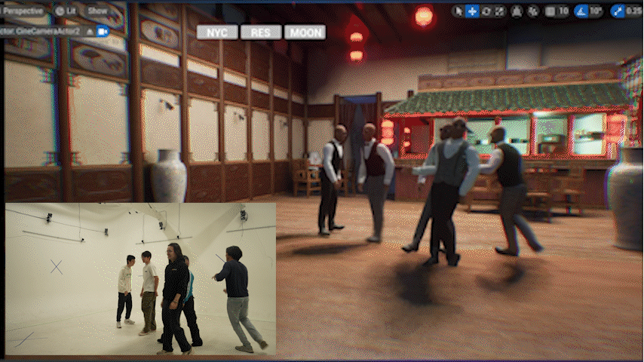Open the scale snap 0.25 dropdown
644x362 pixels.
(634, 11)
